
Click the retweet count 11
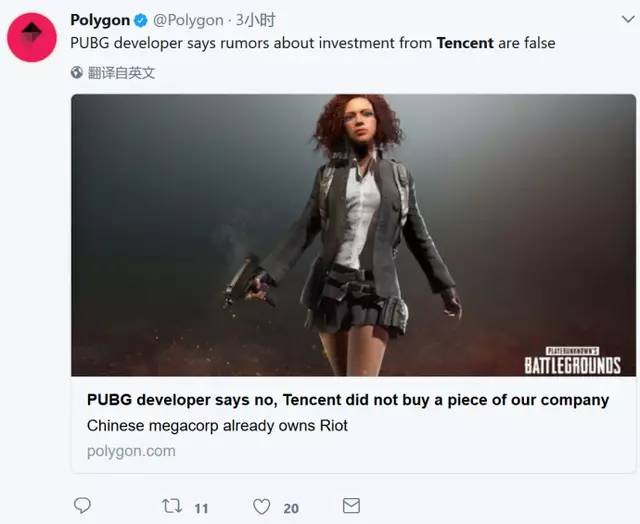[x=201, y=508]
